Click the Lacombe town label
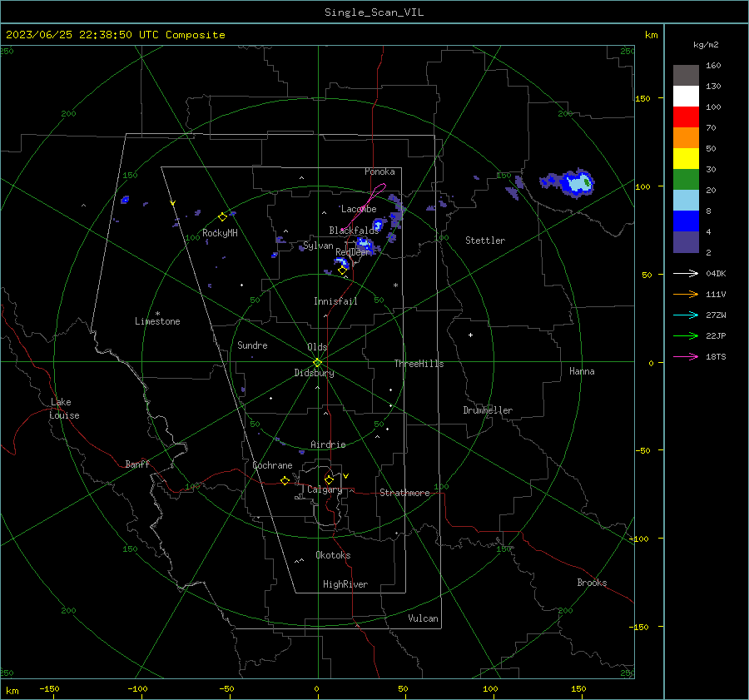This screenshot has width=749, height=700. 359,209
